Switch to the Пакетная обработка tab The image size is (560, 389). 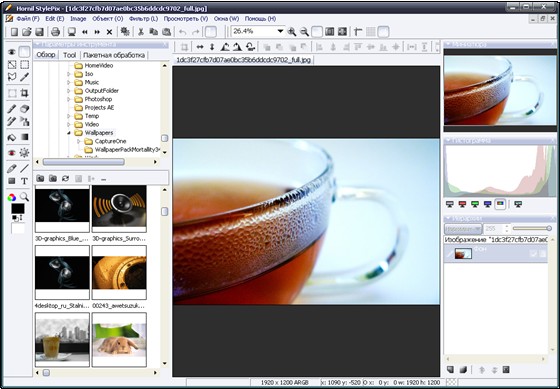click(114, 55)
